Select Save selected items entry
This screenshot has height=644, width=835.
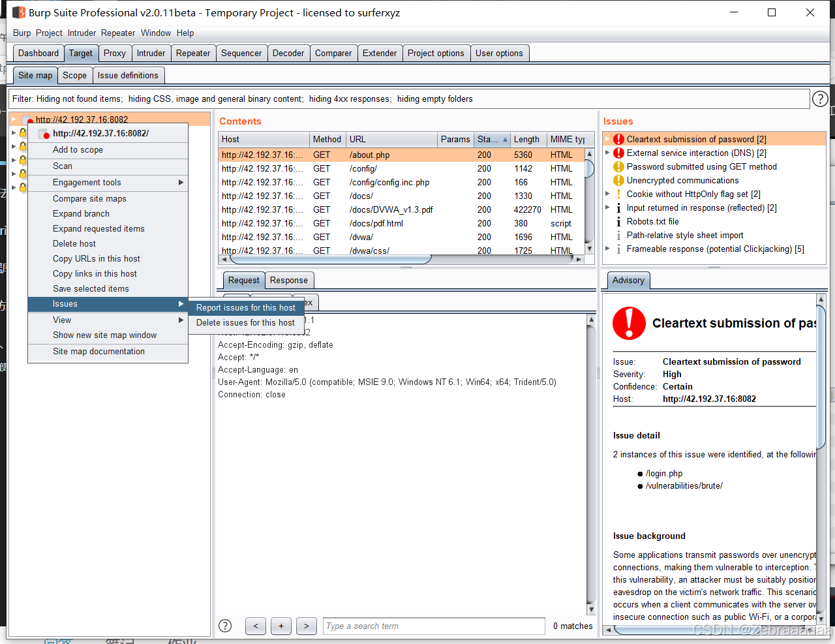pyautogui.click(x=108, y=288)
